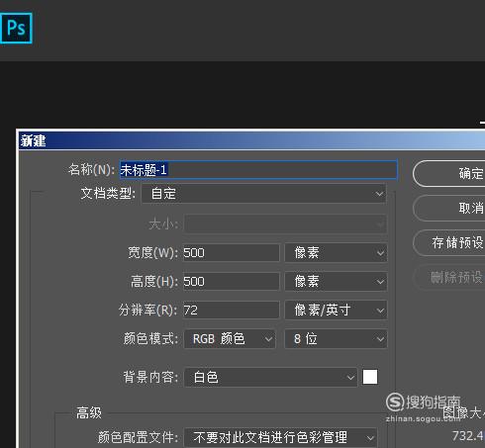This screenshot has height=448, width=485.
Task: Open the resolution unit dropdown 像素/英寸
Action: click(336, 311)
